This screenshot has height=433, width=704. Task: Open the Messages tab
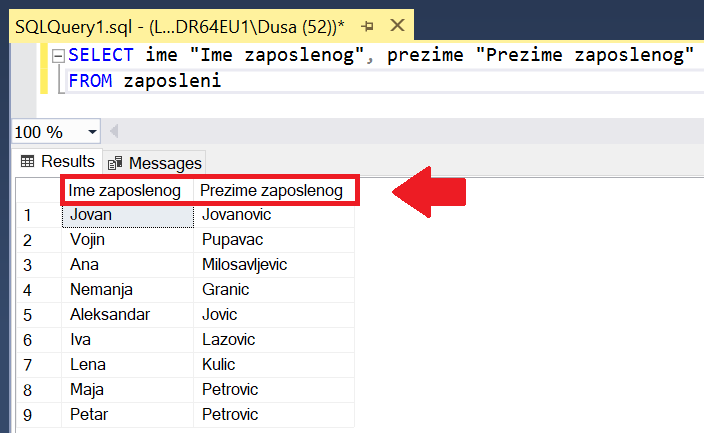point(155,163)
